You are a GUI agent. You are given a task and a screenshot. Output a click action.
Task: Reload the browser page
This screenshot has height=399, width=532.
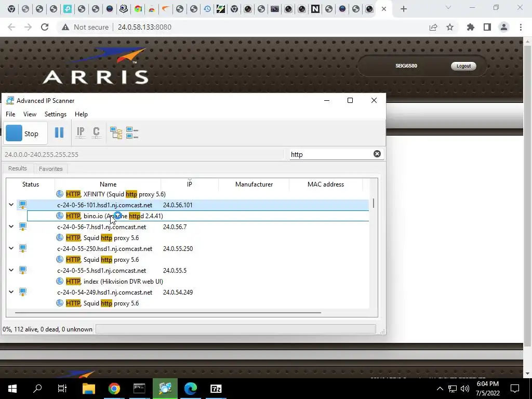(x=45, y=27)
